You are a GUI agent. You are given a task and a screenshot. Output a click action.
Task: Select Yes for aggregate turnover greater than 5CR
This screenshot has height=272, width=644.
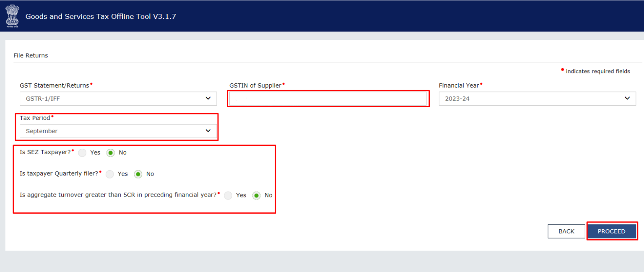(228, 195)
